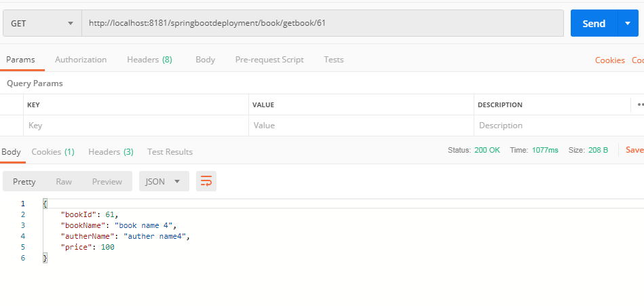The height and width of the screenshot is (306, 644).
Task: Open the request Headers (8) tab
Action: 149,60
